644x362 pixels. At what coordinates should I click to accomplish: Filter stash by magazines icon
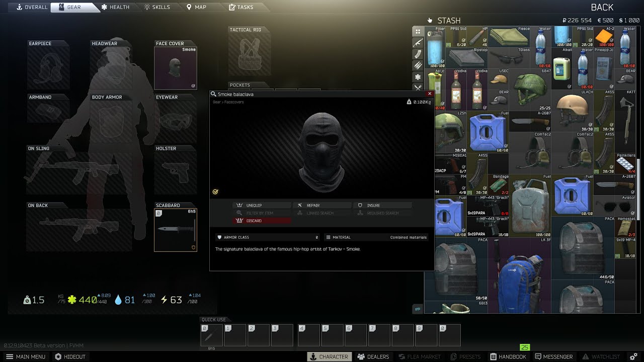click(x=418, y=54)
